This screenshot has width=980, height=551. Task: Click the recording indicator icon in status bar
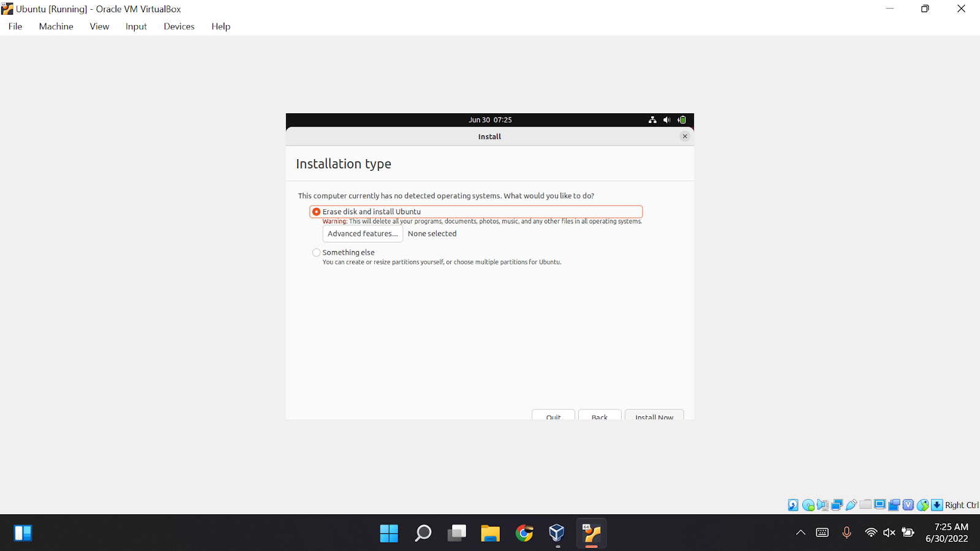point(894,505)
